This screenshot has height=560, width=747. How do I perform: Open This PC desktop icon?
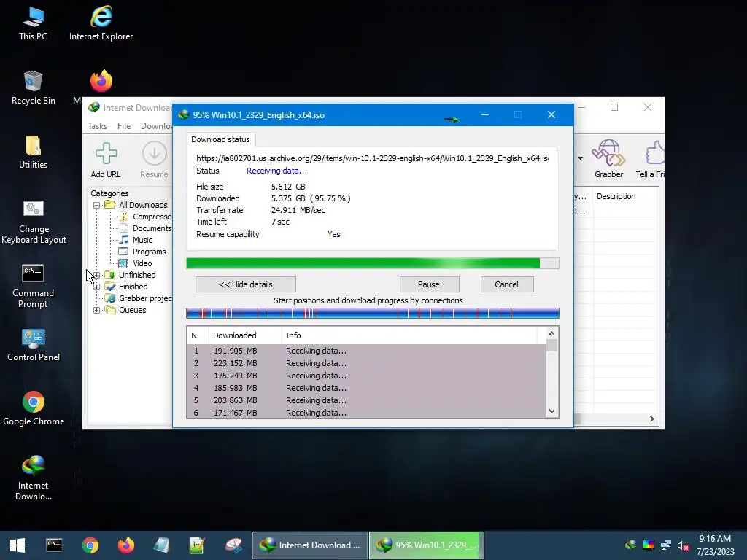(x=34, y=17)
